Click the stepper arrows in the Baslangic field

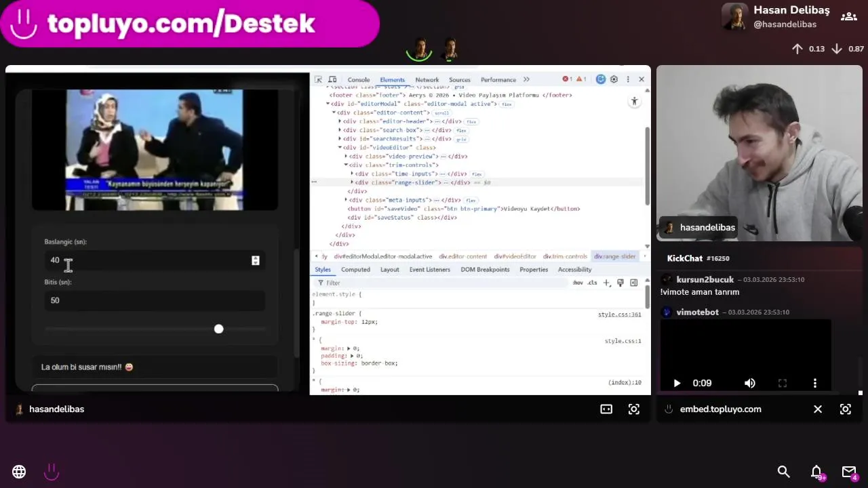click(256, 260)
